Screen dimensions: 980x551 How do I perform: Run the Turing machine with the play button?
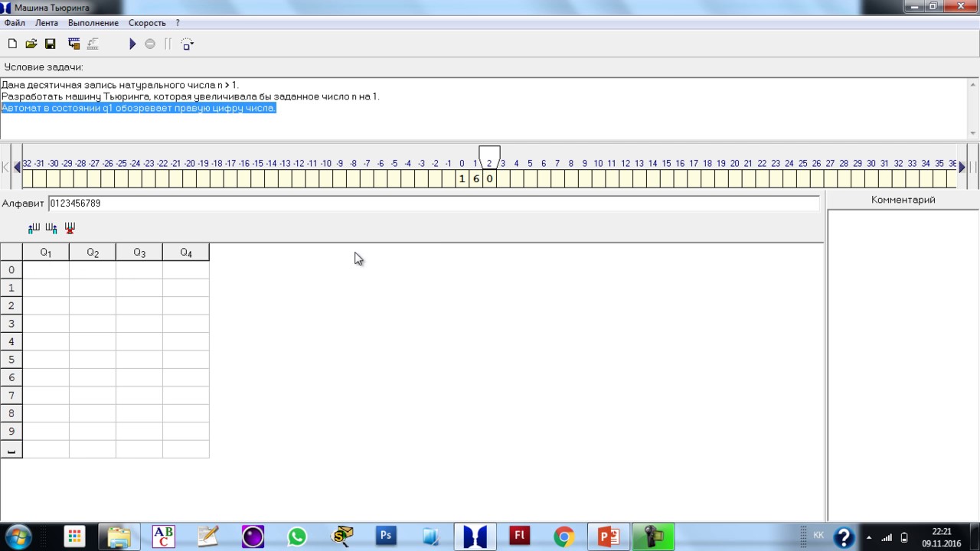132,44
